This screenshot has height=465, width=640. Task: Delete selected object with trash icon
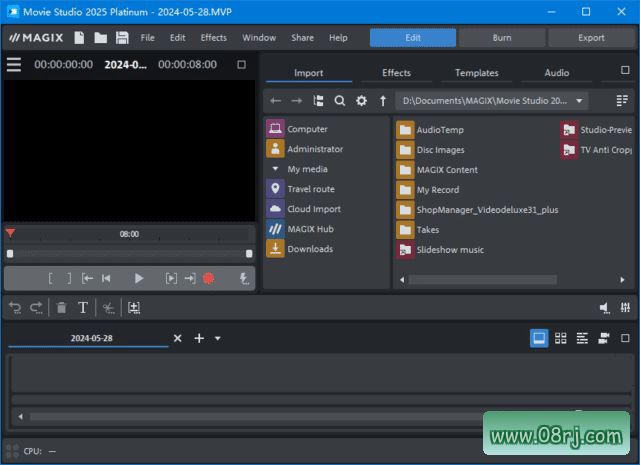coord(61,307)
